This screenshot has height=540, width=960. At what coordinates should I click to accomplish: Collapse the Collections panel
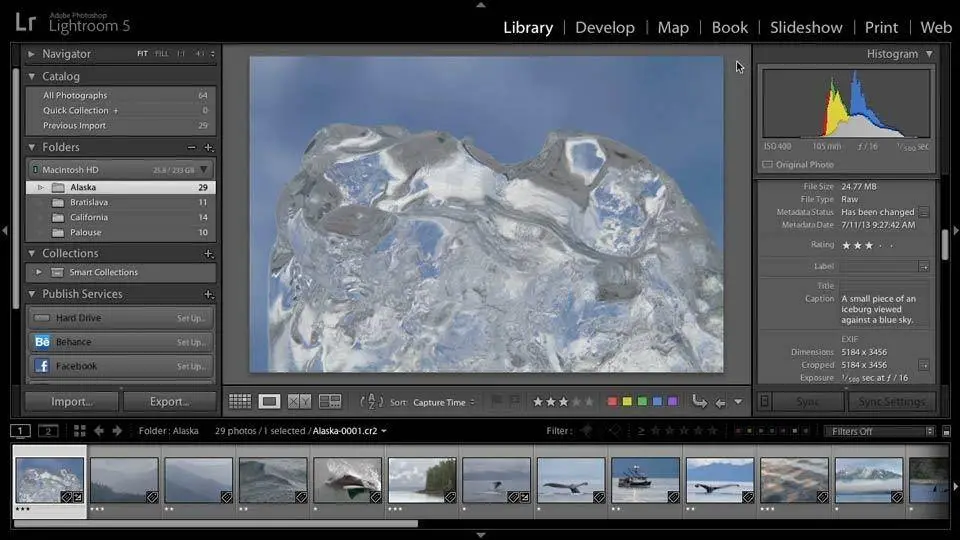(32, 253)
